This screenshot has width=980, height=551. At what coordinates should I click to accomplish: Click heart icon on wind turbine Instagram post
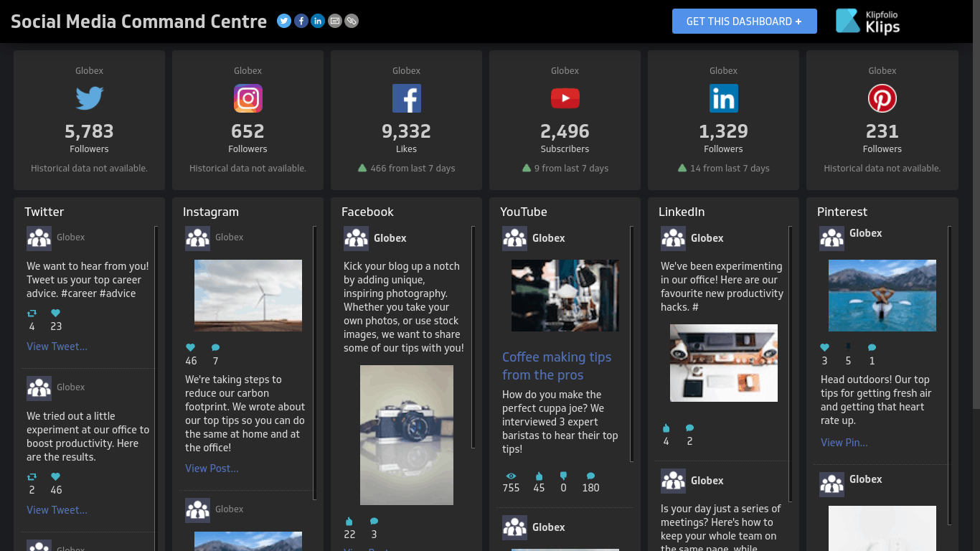(190, 348)
